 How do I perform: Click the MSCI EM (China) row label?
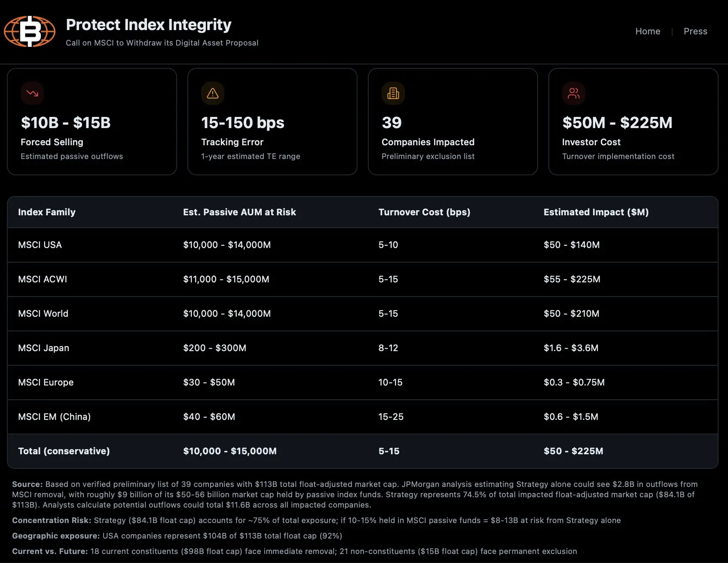pyautogui.click(x=54, y=416)
